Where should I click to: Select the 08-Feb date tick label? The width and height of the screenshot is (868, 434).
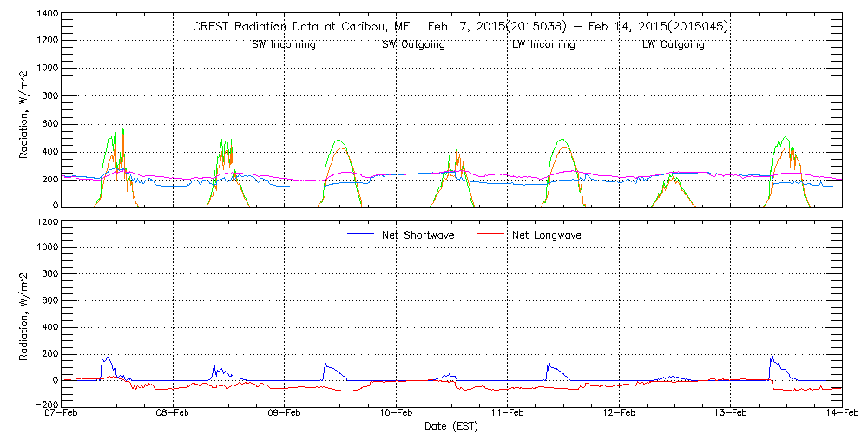[x=174, y=414]
